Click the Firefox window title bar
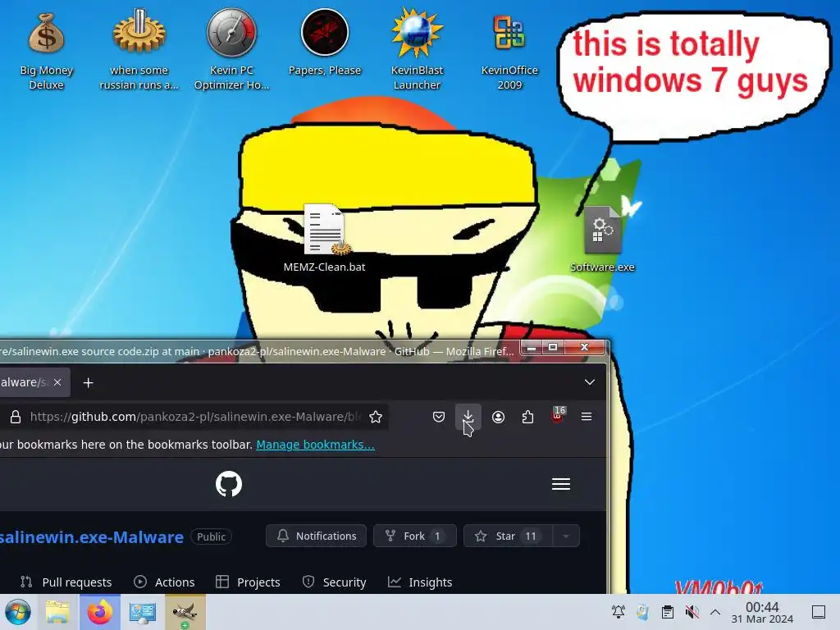Image resolution: width=840 pixels, height=630 pixels. pos(257,351)
